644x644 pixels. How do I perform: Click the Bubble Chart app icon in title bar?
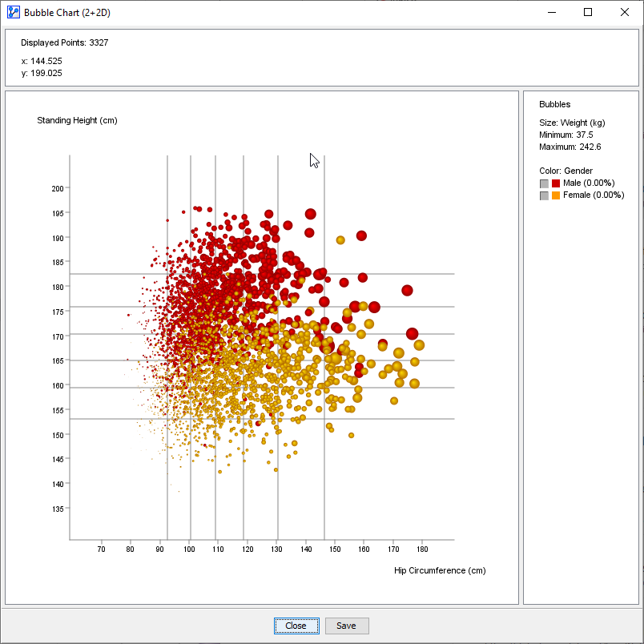(x=13, y=12)
